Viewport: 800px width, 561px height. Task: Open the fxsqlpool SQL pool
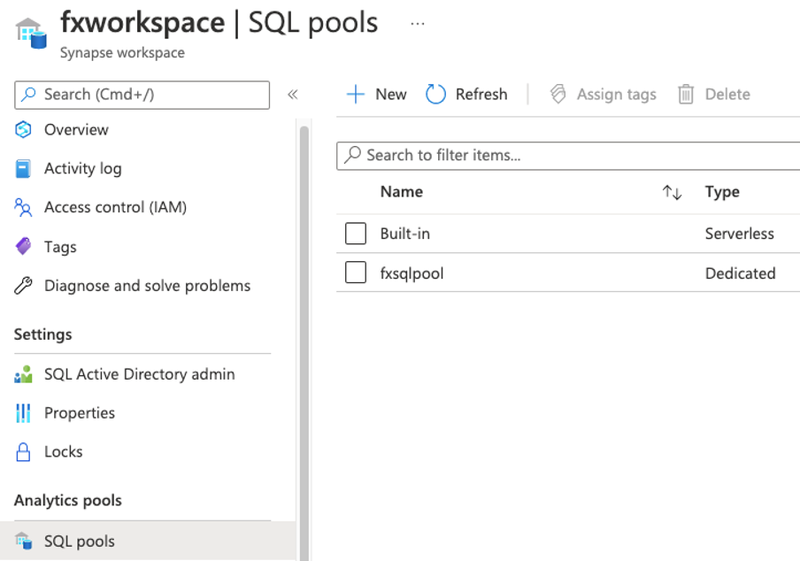412,273
